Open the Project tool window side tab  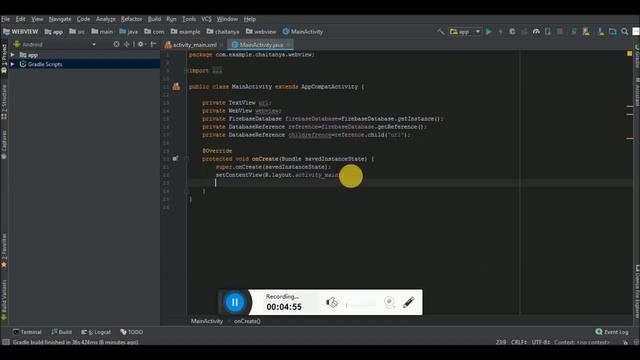[4, 58]
